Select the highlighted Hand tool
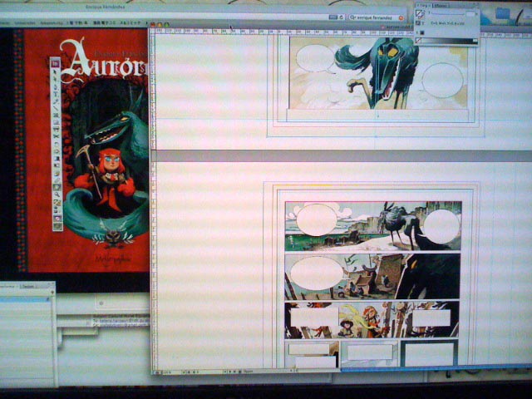Image resolution: width=532 pixels, height=399 pixels. tap(57, 187)
